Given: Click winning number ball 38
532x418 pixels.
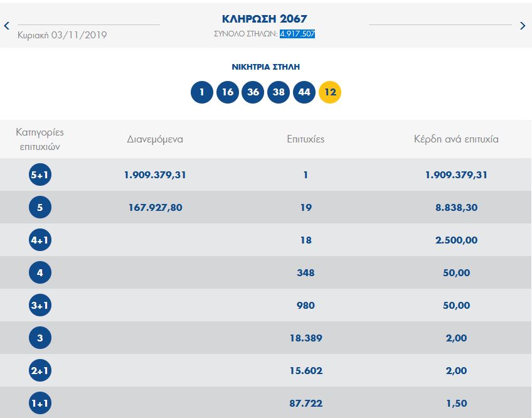Looking at the screenshot, I should pyautogui.click(x=279, y=92).
